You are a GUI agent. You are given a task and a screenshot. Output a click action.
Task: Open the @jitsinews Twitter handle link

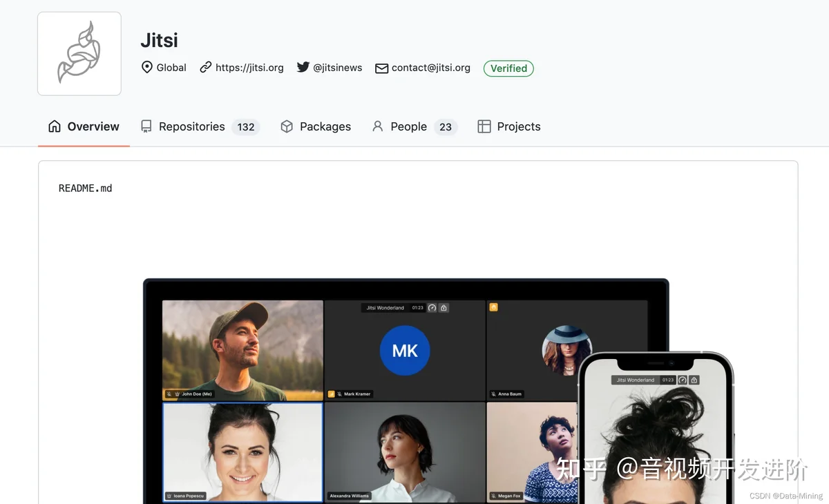[x=338, y=68]
